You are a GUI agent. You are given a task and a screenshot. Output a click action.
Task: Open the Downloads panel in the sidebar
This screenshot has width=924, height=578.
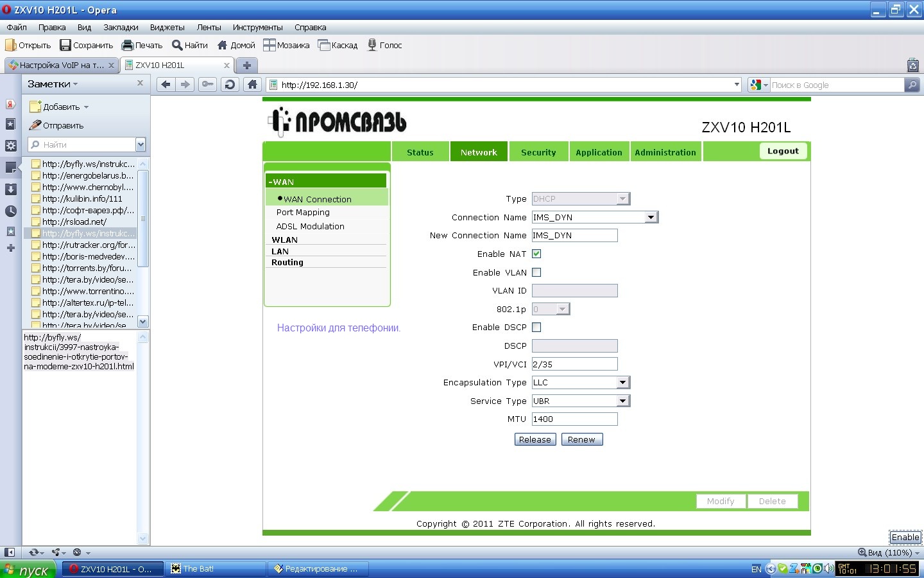pyautogui.click(x=10, y=189)
